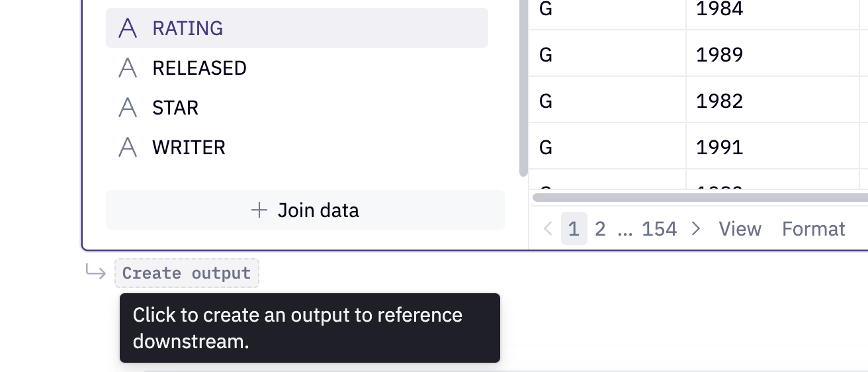Select the RATING column in the list
Screen dimensions: 868x372
(188, 28)
